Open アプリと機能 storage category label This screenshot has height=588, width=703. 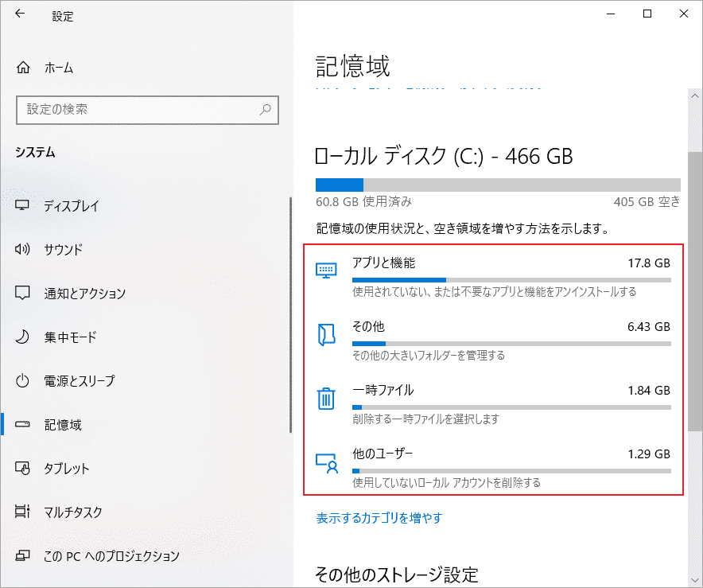click(x=383, y=263)
